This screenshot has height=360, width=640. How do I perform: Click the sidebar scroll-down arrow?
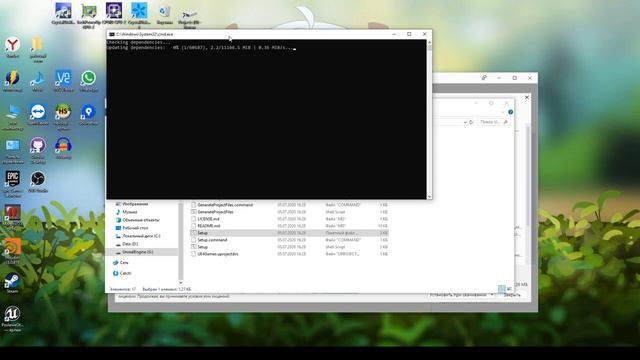(x=181, y=282)
